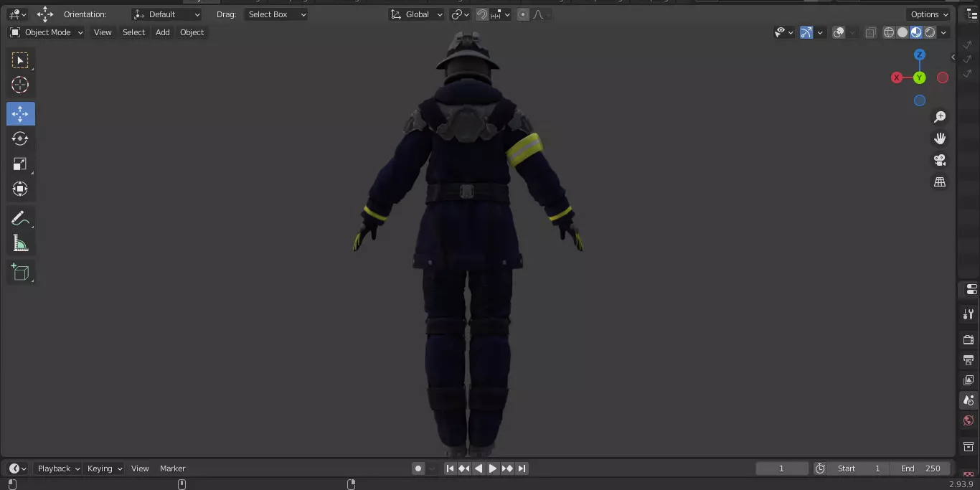The image size is (980, 490).
Task: Open object visibility and selectability dropdown
Action: pos(784,32)
